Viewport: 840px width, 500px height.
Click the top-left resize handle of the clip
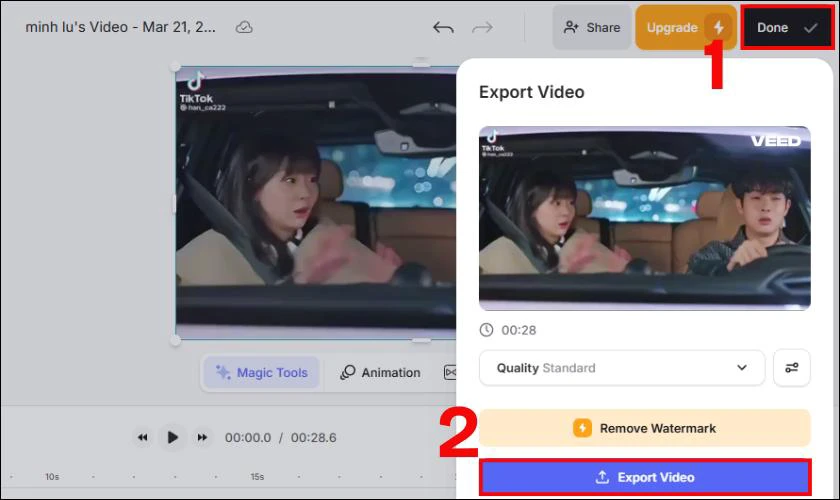pos(175,67)
